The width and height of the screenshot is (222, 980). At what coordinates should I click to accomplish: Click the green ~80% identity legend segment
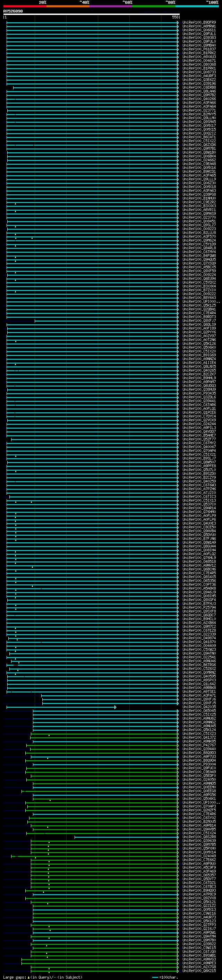click(x=154, y=6)
